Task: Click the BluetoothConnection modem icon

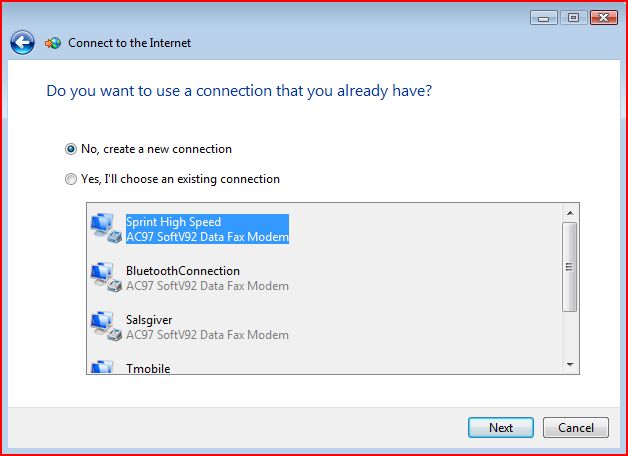Action: click(106, 277)
